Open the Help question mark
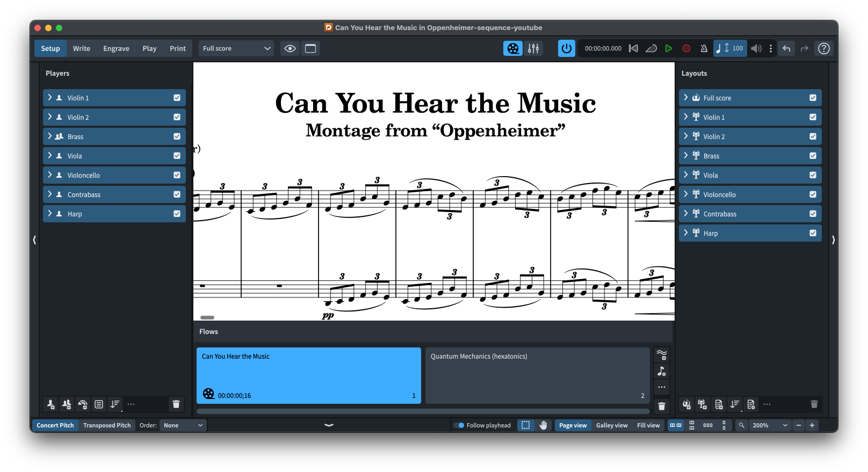 tap(824, 48)
